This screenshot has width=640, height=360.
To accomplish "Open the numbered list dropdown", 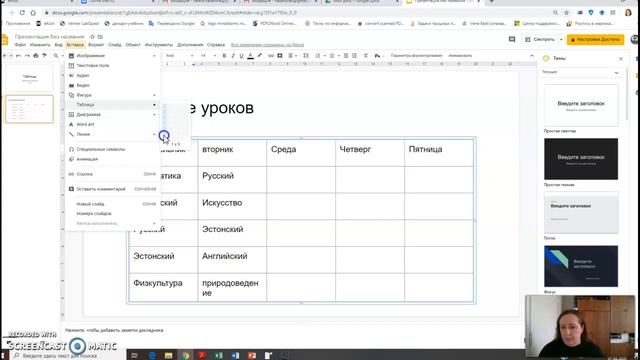I will (x=320, y=56).
